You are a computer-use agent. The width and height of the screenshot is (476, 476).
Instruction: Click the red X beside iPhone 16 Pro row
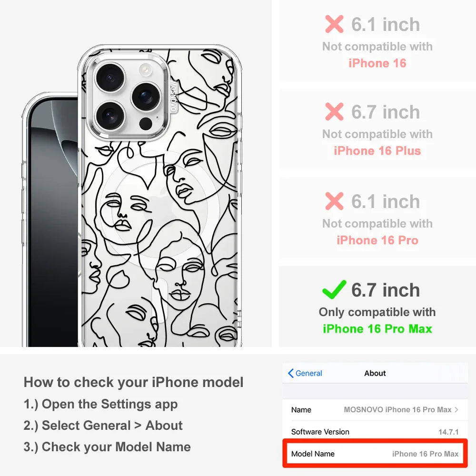tap(334, 201)
